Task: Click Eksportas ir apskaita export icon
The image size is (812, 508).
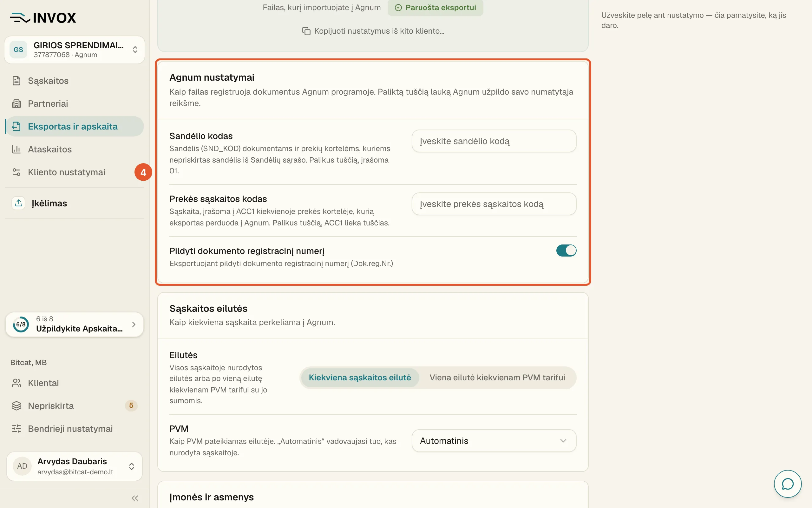Action: (16, 126)
